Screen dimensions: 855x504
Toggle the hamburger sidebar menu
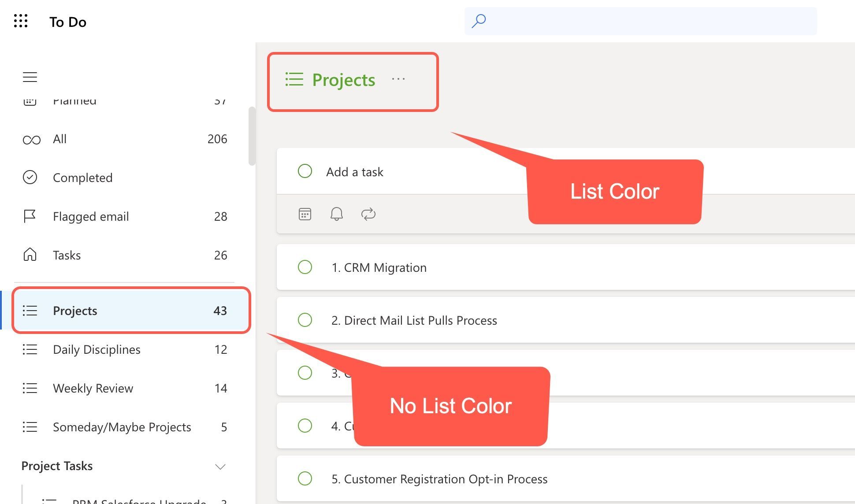pos(30,77)
